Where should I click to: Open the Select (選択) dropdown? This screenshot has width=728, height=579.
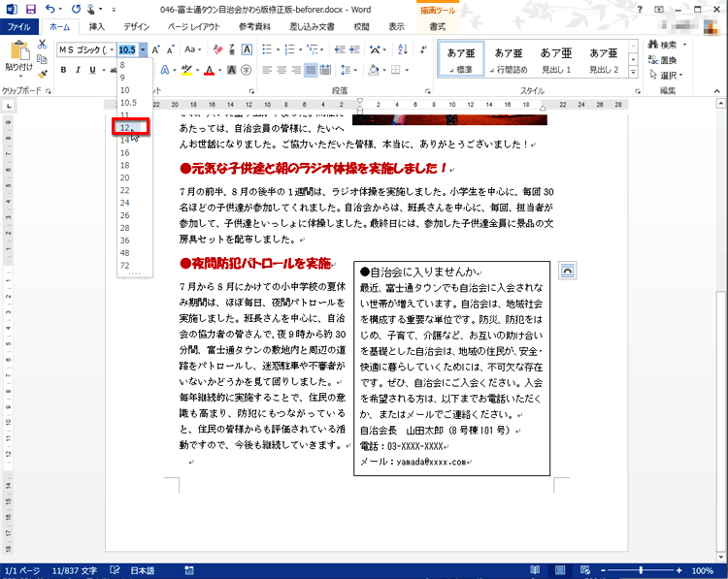[x=666, y=75]
